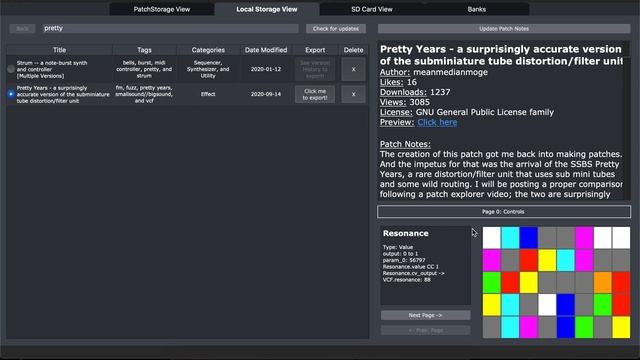Go to Next Page of the patch
Viewport: 640px width, 360px height.
(x=425, y=315)
